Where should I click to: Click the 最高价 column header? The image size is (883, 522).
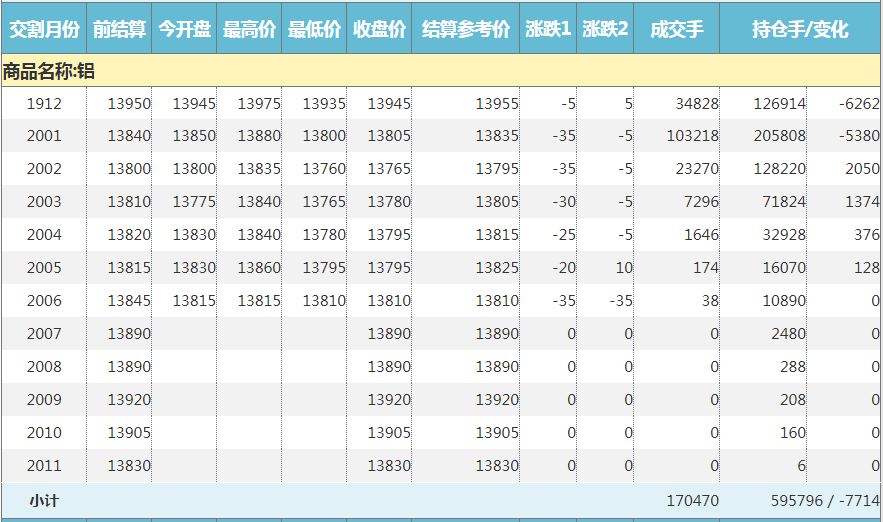pos(249,29)
